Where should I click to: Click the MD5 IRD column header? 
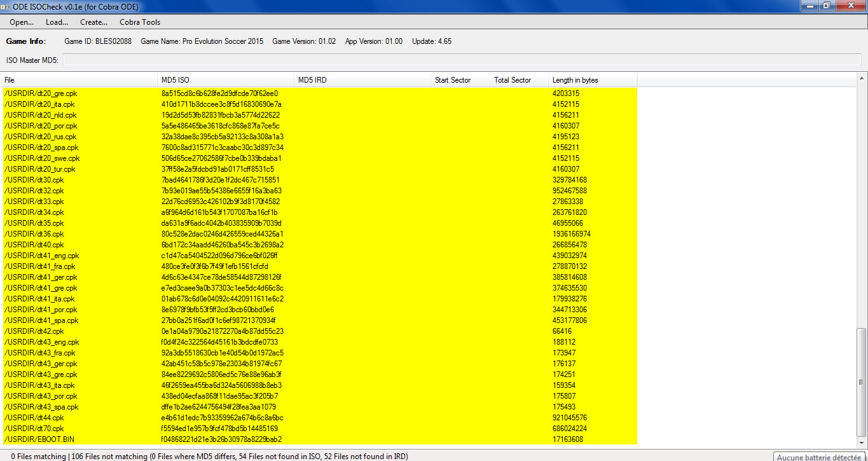pos(362,80)
